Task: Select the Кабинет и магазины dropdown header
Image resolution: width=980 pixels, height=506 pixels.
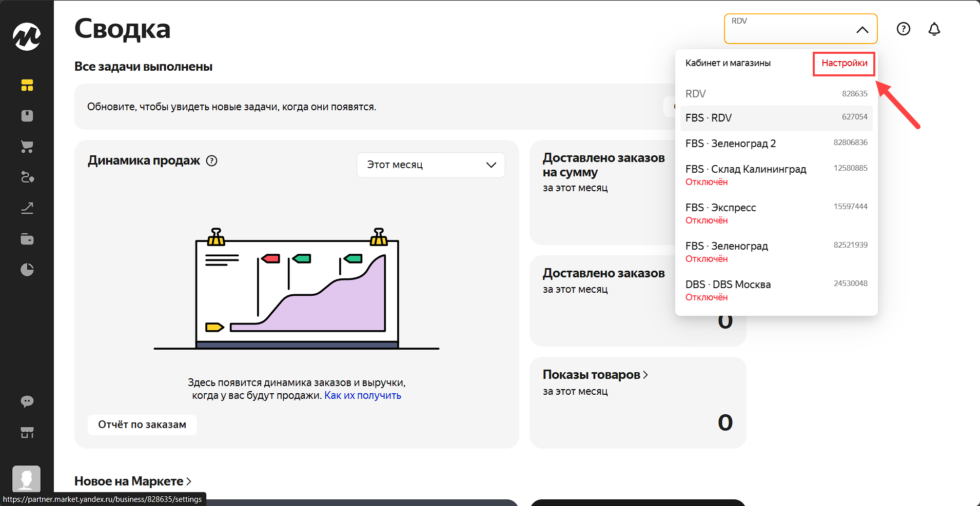Action: (x=728, y=63)
